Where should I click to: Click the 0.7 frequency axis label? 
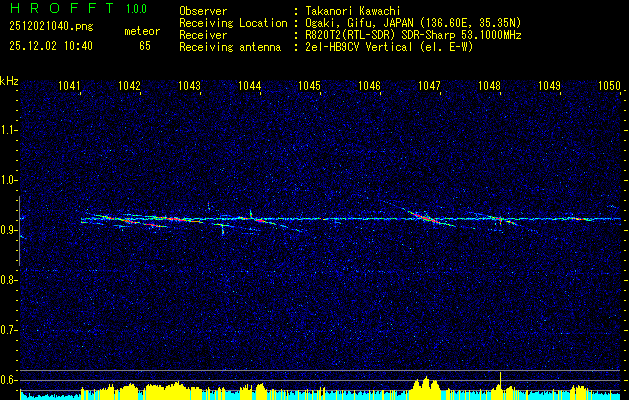(x=9, y=330)
